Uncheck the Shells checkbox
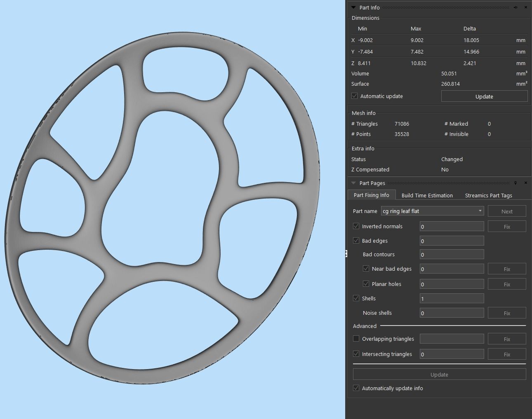 (x=356, y=298)
